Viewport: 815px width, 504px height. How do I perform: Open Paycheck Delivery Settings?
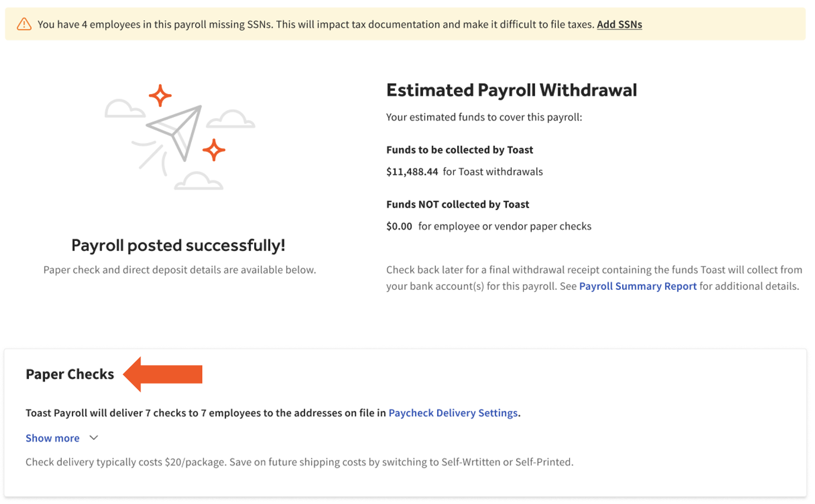[x=453, y=413]
